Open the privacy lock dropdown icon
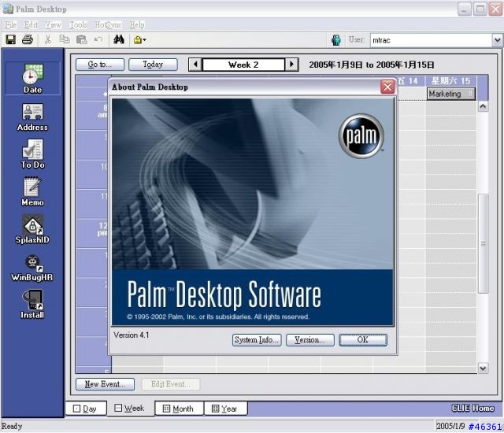The height and width of the screenshot is (433, 504). [x=139, y=40]
